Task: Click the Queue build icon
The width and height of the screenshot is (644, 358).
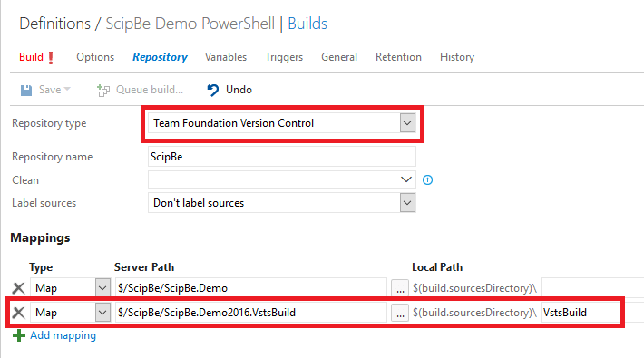Action: [103, 90]
